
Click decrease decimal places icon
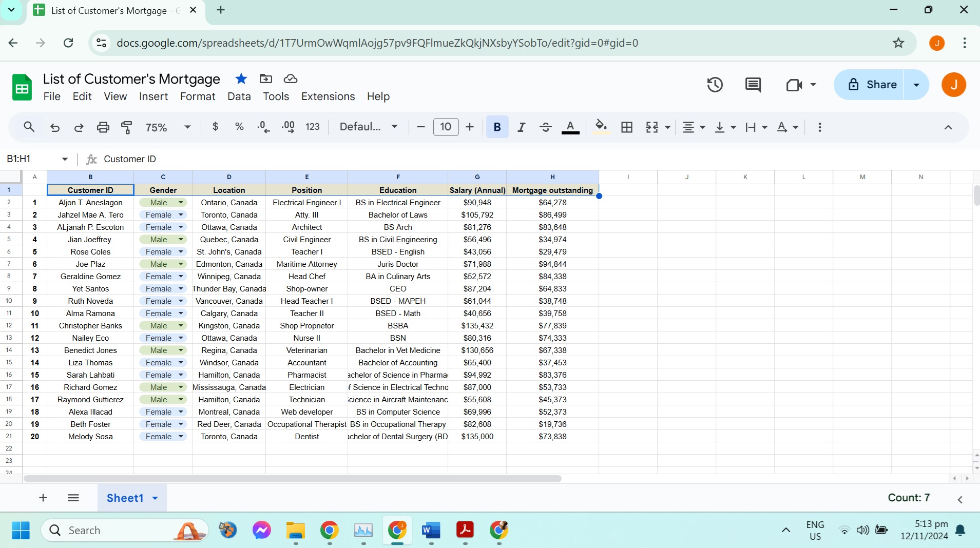pyautogui.click(x=263, y=127)
